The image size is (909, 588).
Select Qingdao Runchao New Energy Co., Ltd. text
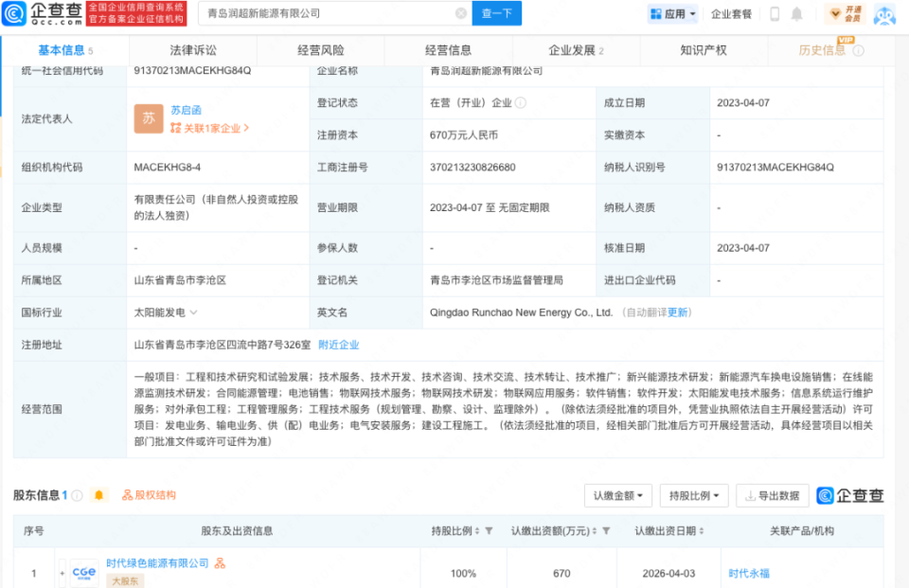click(521, 312)
